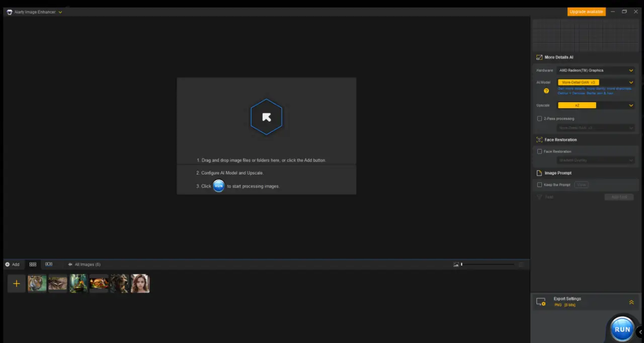Click the Export Settings heading

click(x=567, y=299)
